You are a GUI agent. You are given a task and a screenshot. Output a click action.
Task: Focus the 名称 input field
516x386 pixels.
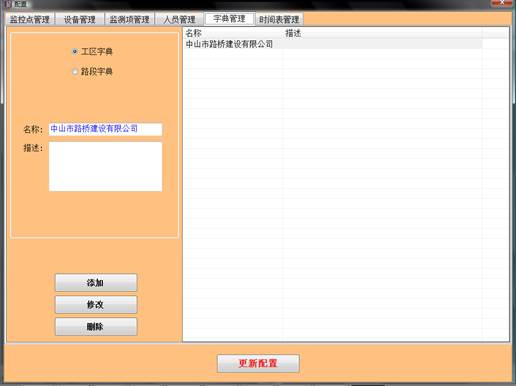click(105, 129)
